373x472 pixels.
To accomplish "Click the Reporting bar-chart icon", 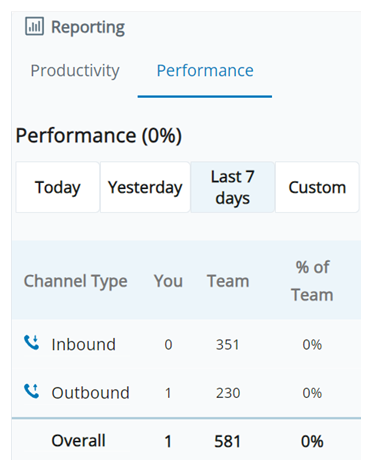I will [x=34, y=26].
